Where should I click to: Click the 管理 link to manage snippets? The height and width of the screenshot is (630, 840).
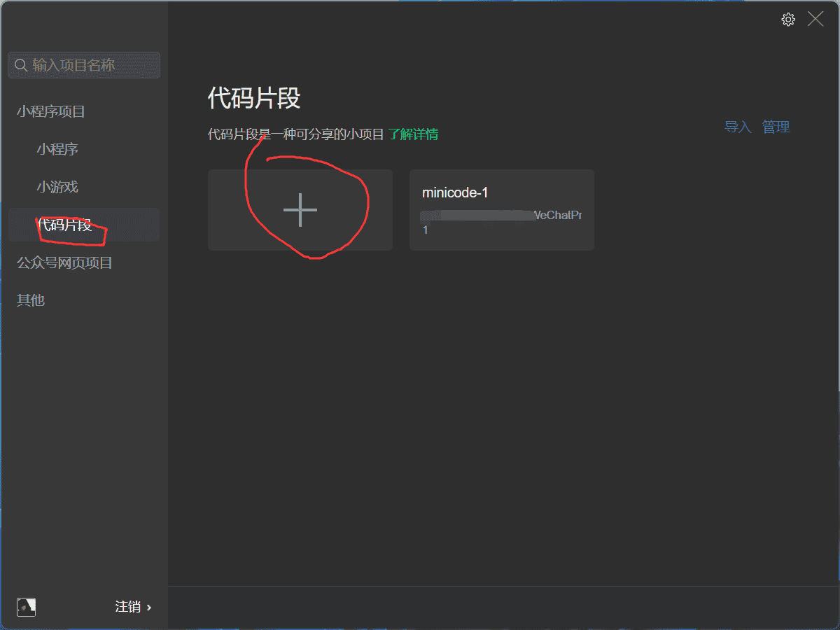pyautogui.click(x=776, y=127)
